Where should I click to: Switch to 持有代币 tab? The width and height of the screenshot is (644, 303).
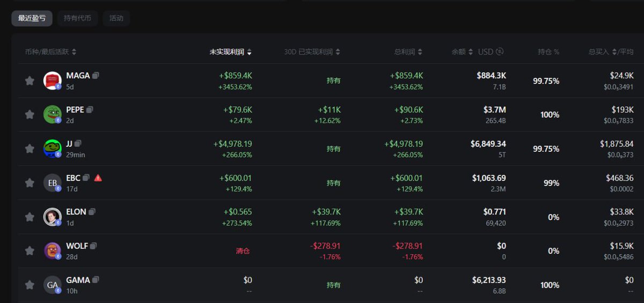point(77,18)
